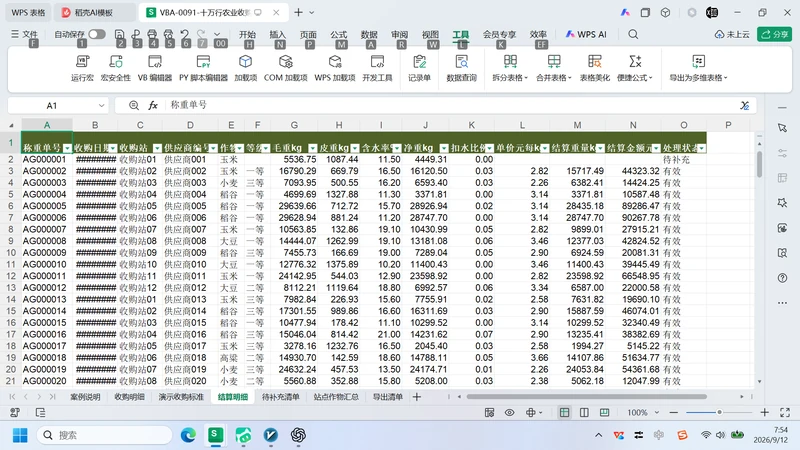800x450 pixels.
Task: Redo the last undone action
Action: 202,34
